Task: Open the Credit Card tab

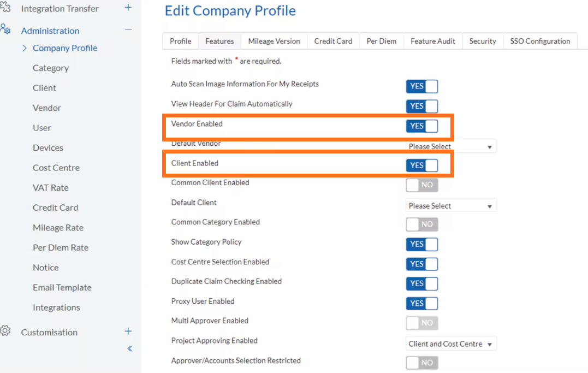Action: pyautogui.click(x=334, y=42)
